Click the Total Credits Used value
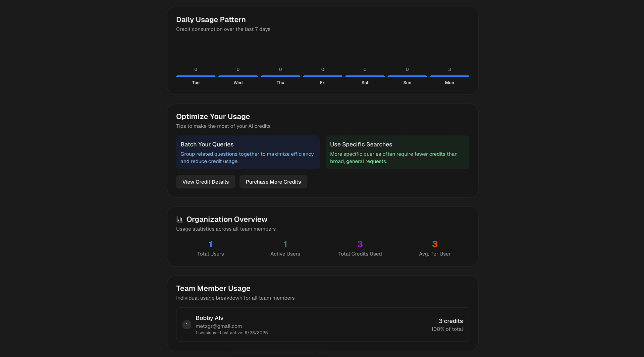This screenshot has height=357, width=644. [x=360, y=248]
